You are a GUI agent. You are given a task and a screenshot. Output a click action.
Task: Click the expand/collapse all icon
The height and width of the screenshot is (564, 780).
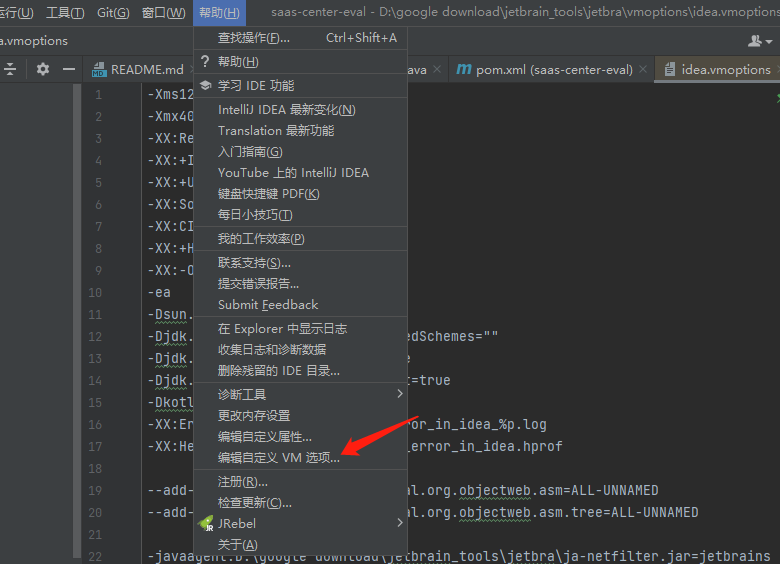[10, 69]
